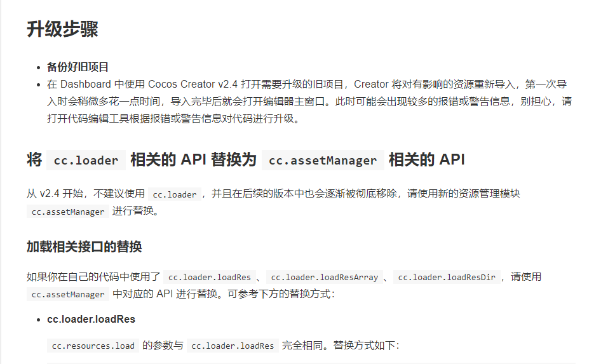Click inline cc.loader after 不建议使用

click(175, 194)
